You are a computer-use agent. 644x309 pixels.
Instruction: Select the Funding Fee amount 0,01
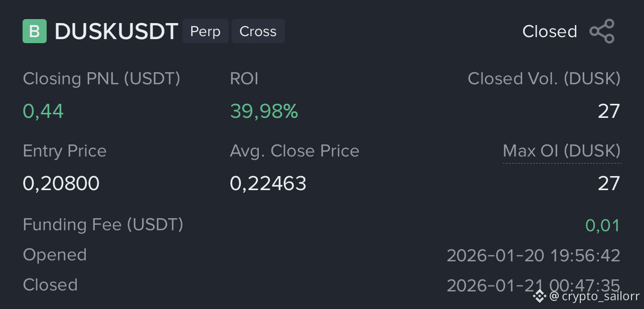point(602,225)
